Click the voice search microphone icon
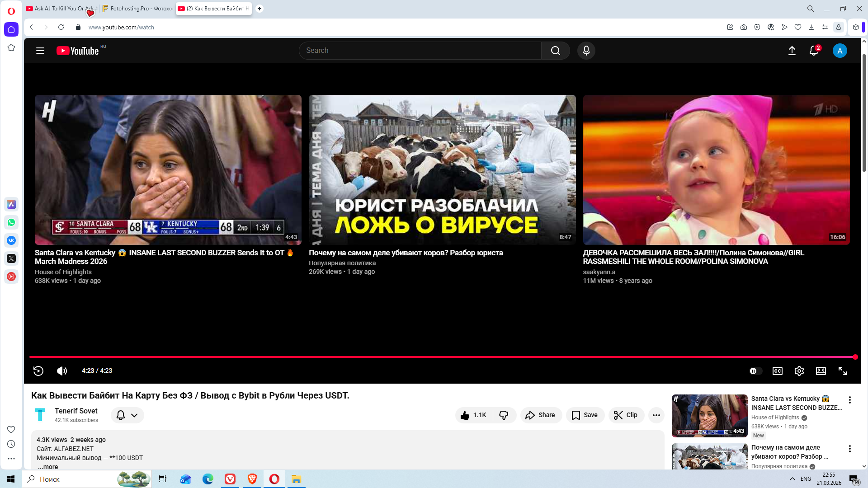The image size is (868, 488). click(x=586, y=51)
